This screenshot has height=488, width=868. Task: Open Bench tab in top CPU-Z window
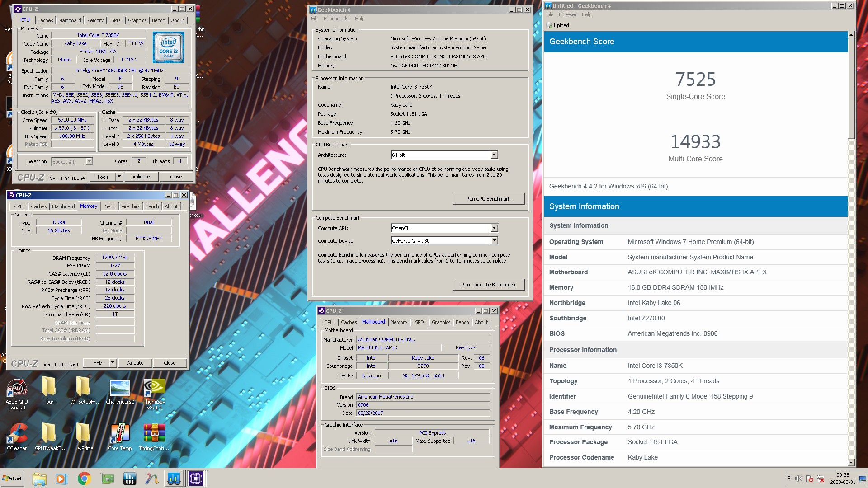point(158,20)
